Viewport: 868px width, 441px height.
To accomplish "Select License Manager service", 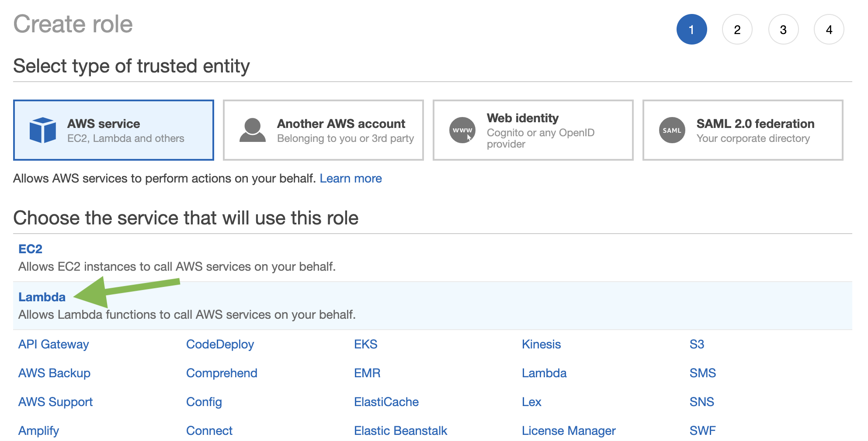I will 568,431.
